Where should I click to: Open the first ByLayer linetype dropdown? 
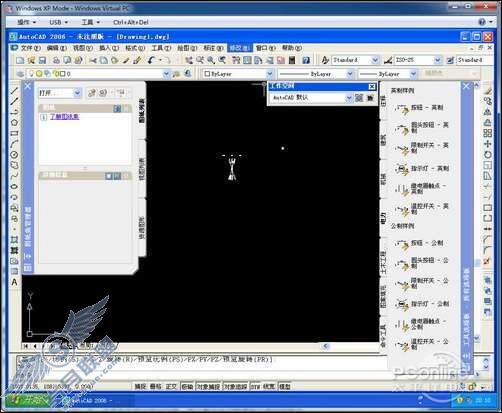pos(350,74)
